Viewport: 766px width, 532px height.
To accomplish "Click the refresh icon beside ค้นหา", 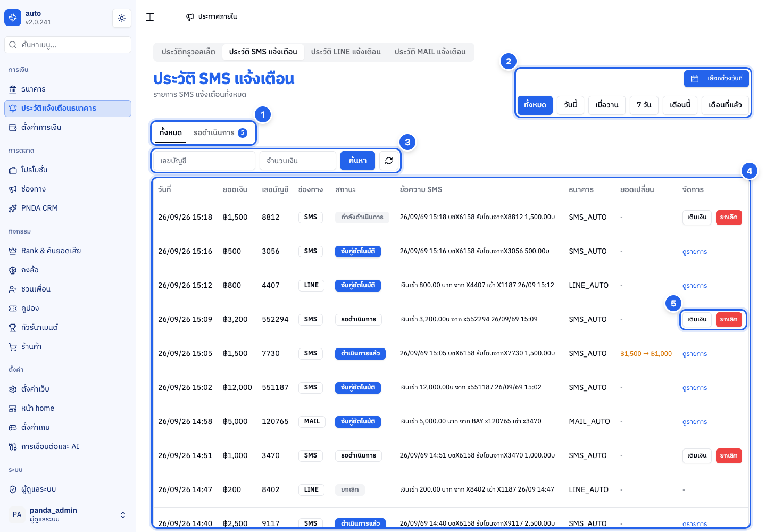I will tap(389, 161).
